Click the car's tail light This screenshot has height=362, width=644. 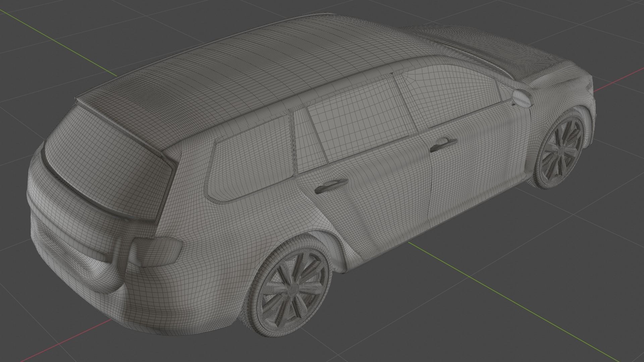point(157,251)
